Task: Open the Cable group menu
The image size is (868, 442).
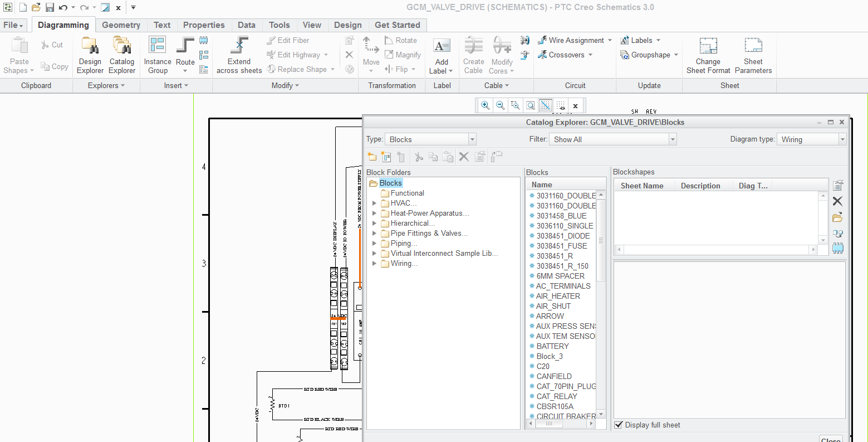Action: click(497, 85)
